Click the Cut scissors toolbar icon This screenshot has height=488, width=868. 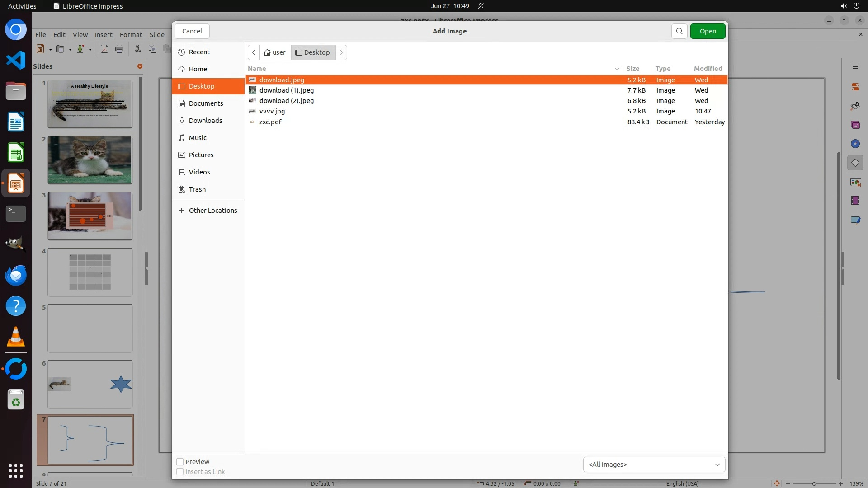click(x=137, y=49)
